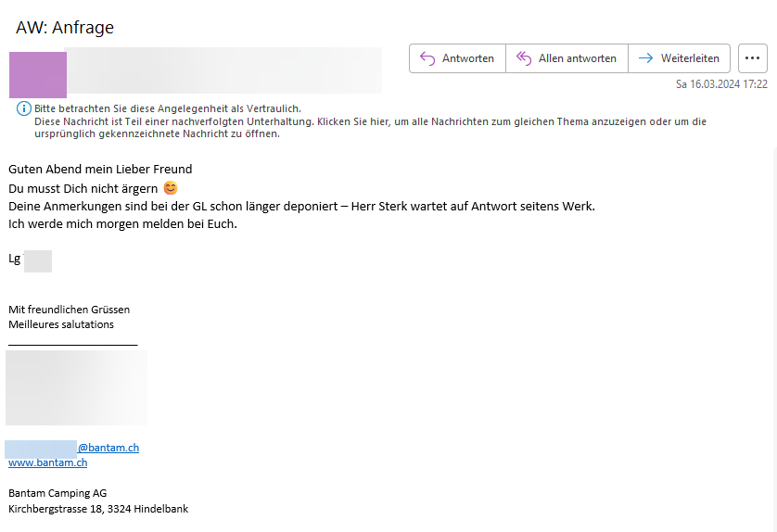
Task: Click the blurred signature logo image
Action: (76, 386)
